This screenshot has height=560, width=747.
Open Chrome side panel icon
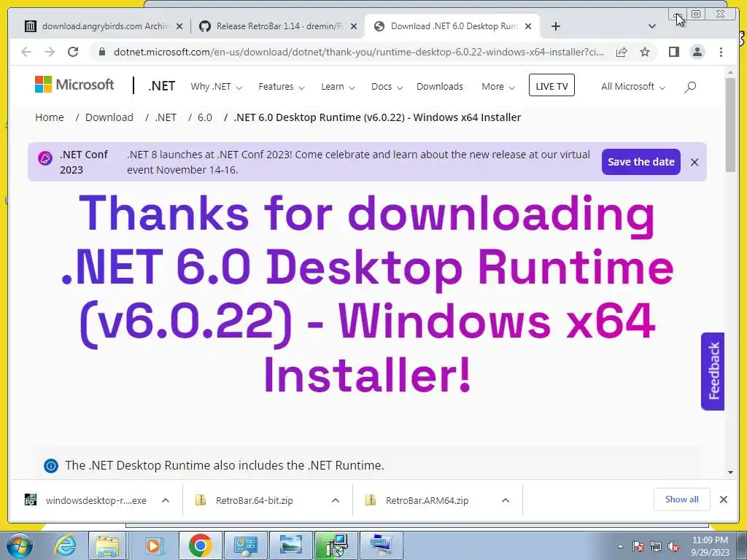[x=673, y=52]
